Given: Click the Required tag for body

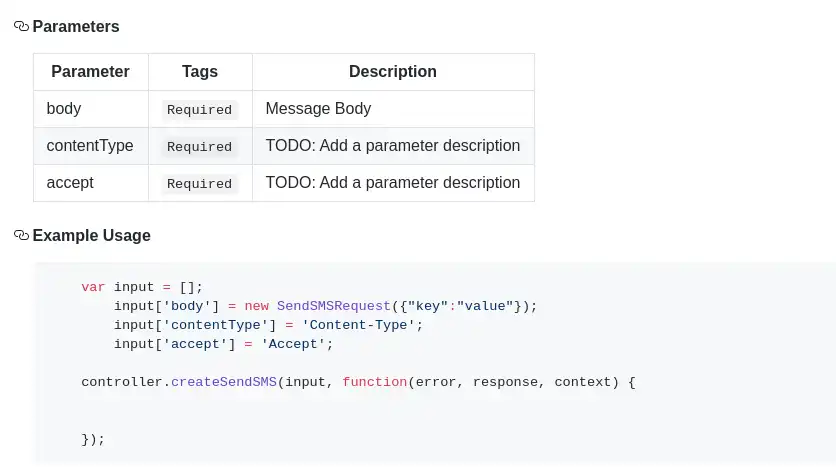Looking at the screenshot, I should (x=199, y=110).
